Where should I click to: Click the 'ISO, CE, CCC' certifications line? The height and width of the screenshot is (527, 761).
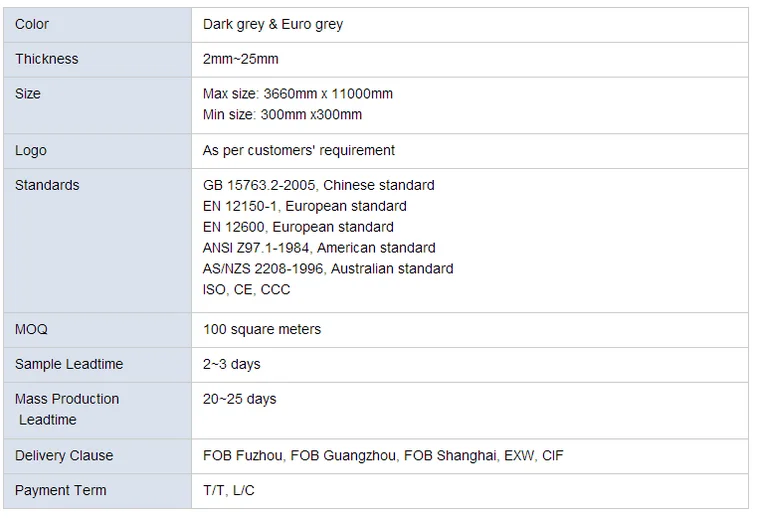click(x=246, y=290)
